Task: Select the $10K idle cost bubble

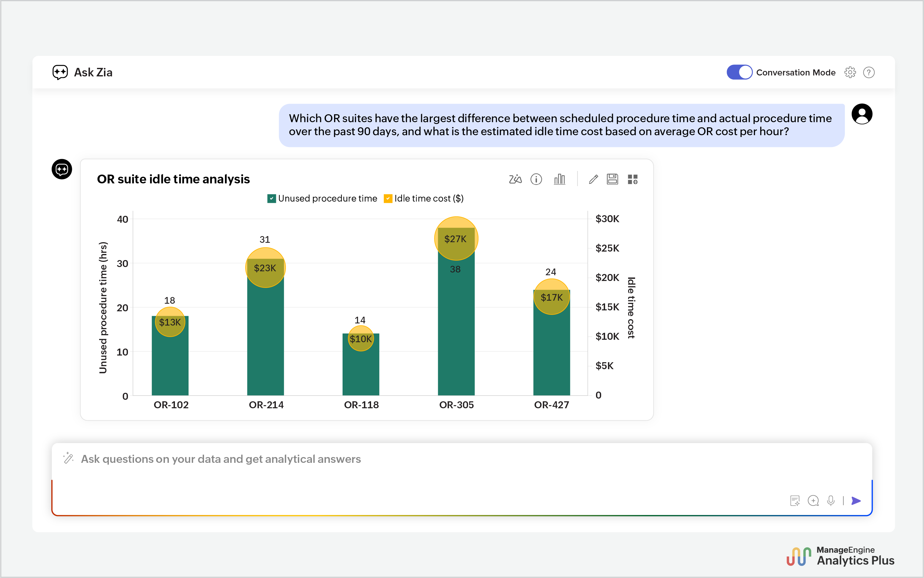Action: click(x=360, y=339)
